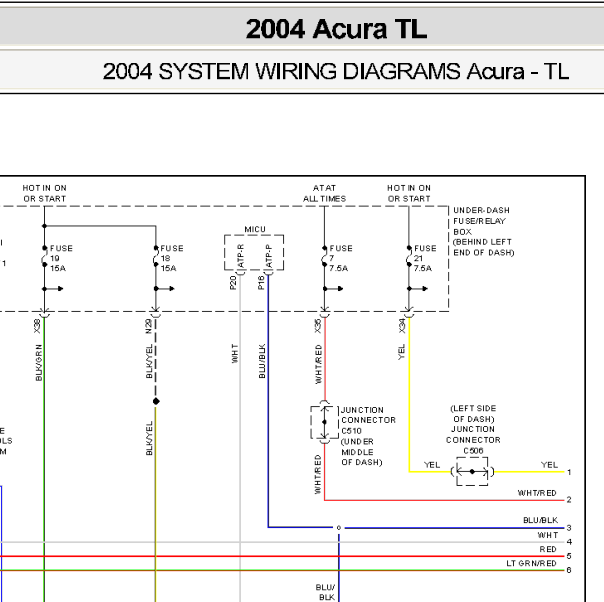This screenshot has height=602, width=604.
Task: Select the upper "BLK/YEL" label on dashed wire
Action: click(149, 361)
